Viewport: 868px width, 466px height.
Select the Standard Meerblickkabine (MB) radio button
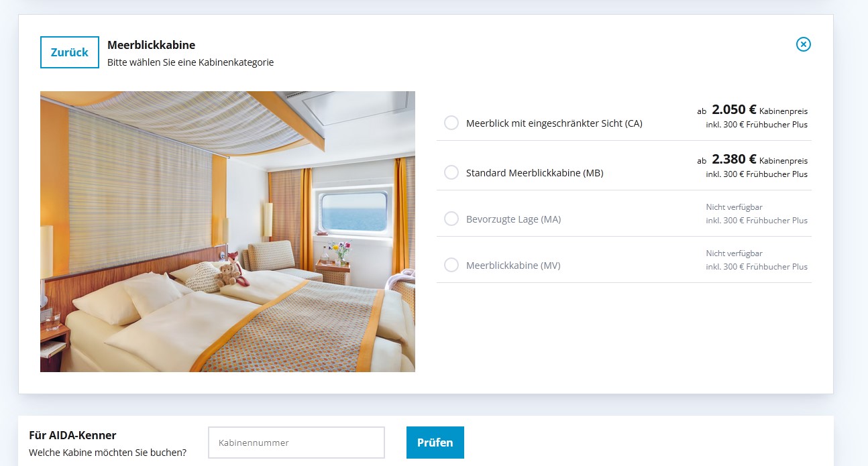click(x=451, y=172)
